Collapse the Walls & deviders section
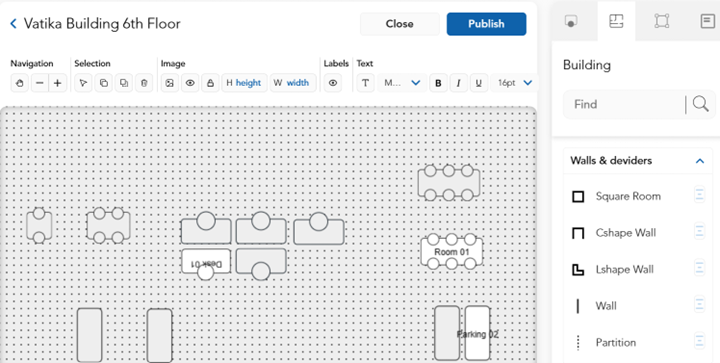Screen dimensions: 720x363 pyautogui.click(x=700, y=161)
